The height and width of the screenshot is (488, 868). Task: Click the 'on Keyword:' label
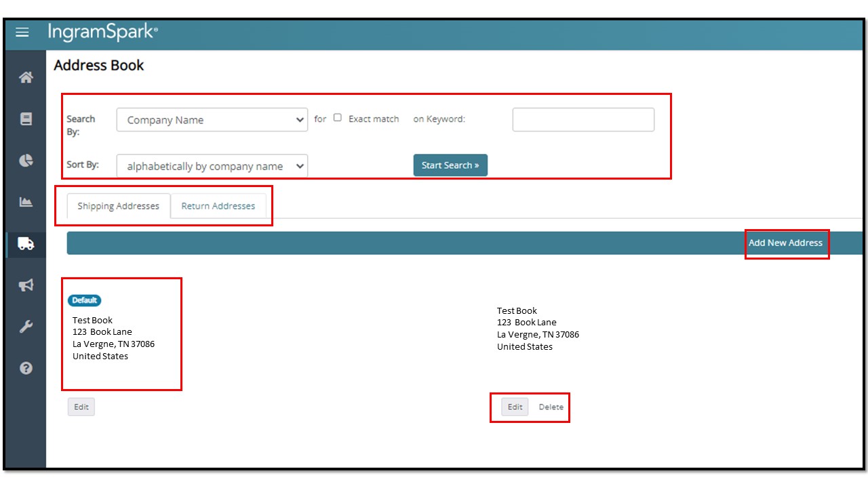click(x=439, y=119)
